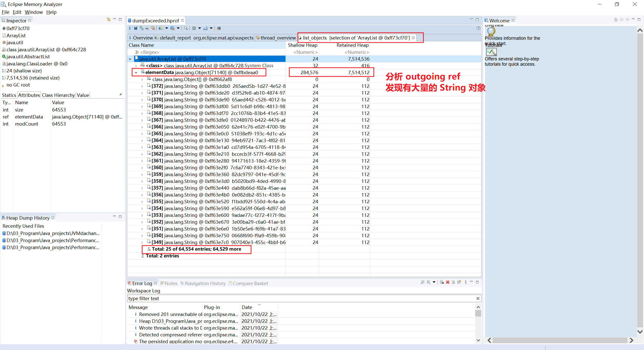Switch to the Statics tab in Inspector
The image size is (644, 350).
9,95
